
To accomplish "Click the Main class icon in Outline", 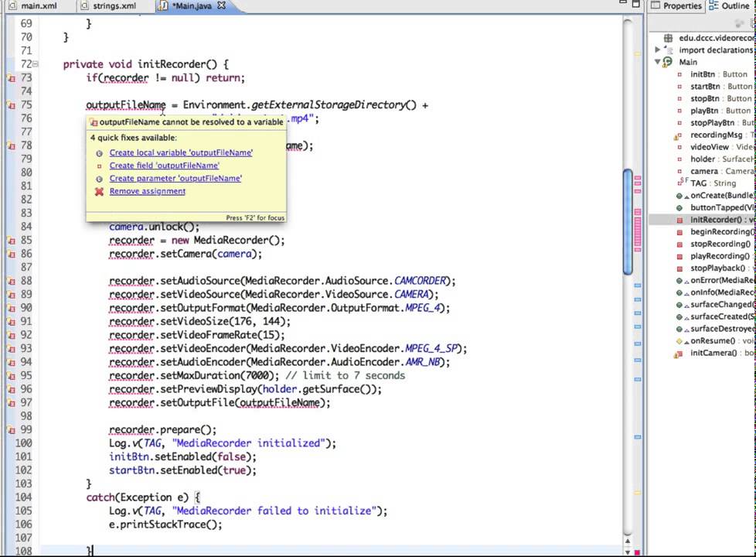I will click(x=668, y=62).
